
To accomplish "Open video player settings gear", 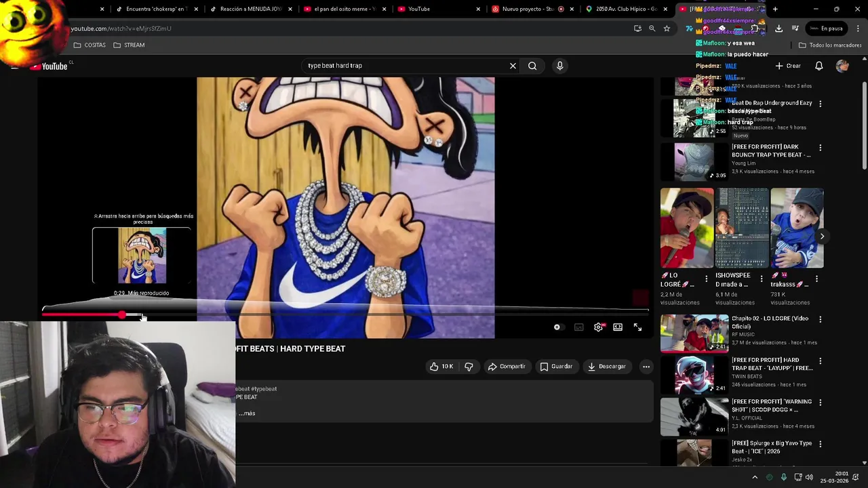I will click(598, 327).
